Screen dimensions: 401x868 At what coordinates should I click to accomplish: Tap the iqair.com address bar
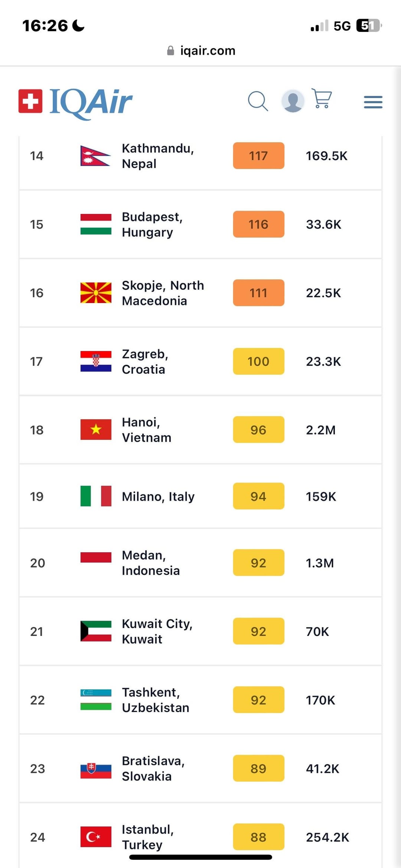click(x=201, y=51)
